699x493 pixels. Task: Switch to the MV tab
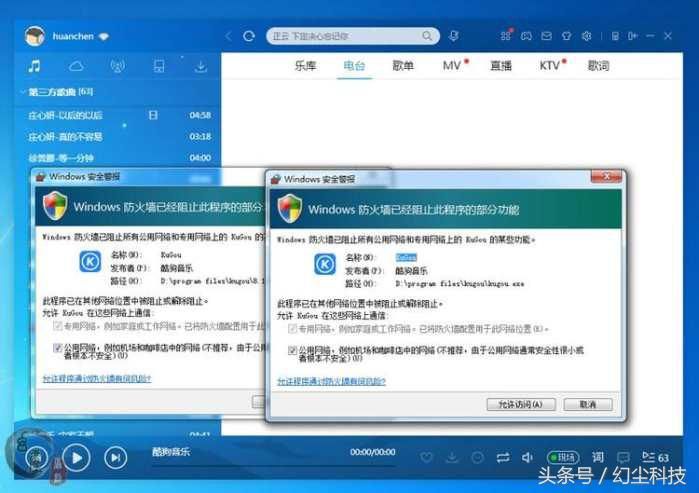coord(452,66)
